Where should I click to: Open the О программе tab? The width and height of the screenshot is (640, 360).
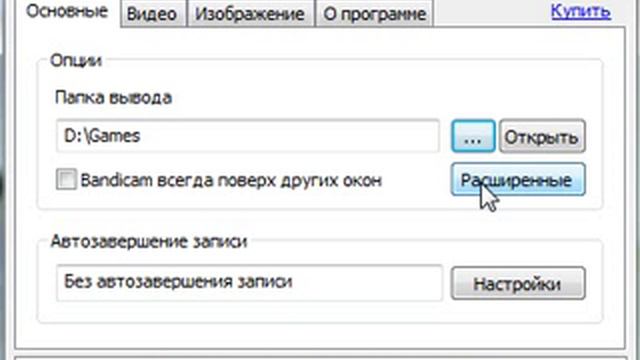point(374,14)
